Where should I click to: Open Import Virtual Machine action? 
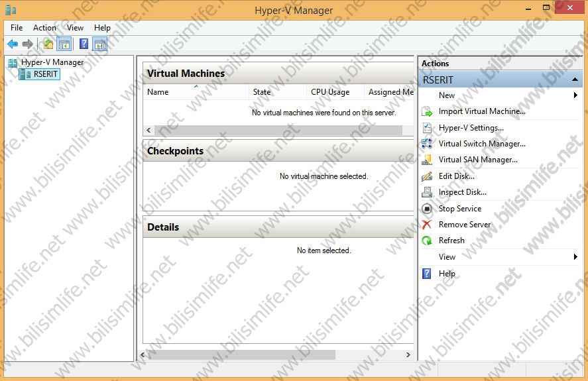[x=481, y=111]
